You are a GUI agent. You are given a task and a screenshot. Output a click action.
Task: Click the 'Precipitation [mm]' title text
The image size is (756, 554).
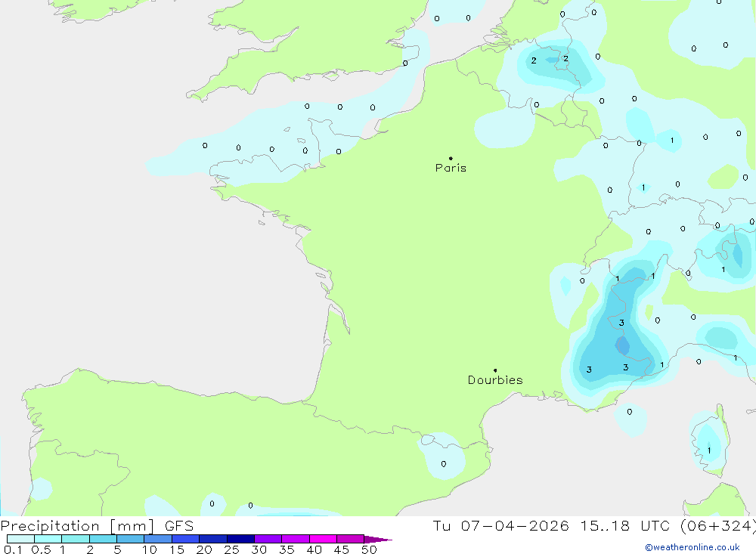coord(77,526)
